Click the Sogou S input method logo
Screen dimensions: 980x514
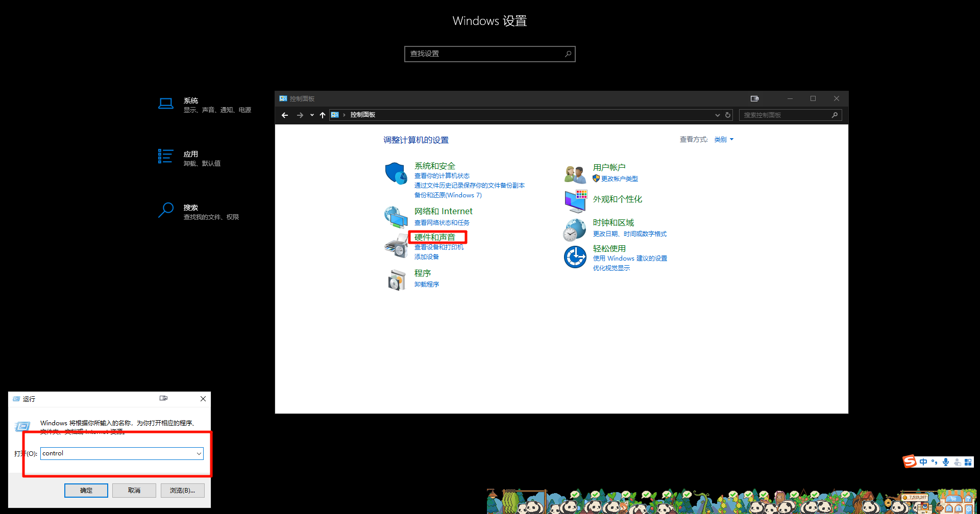[x=910, y=461]
